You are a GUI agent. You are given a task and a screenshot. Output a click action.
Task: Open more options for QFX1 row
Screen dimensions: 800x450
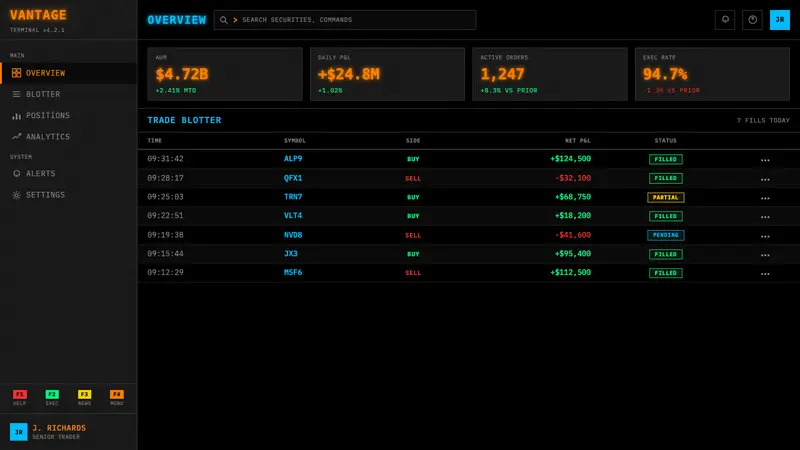[x=765, y=179]
